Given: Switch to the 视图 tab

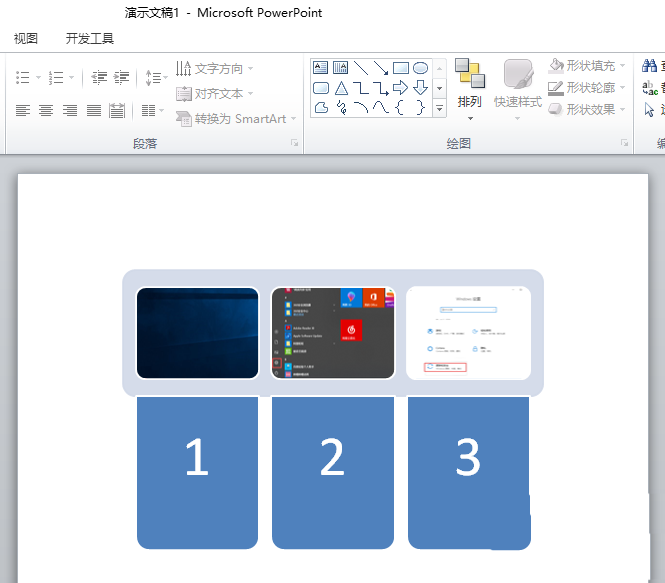Looking at the screenshot, I should (26, 39).
